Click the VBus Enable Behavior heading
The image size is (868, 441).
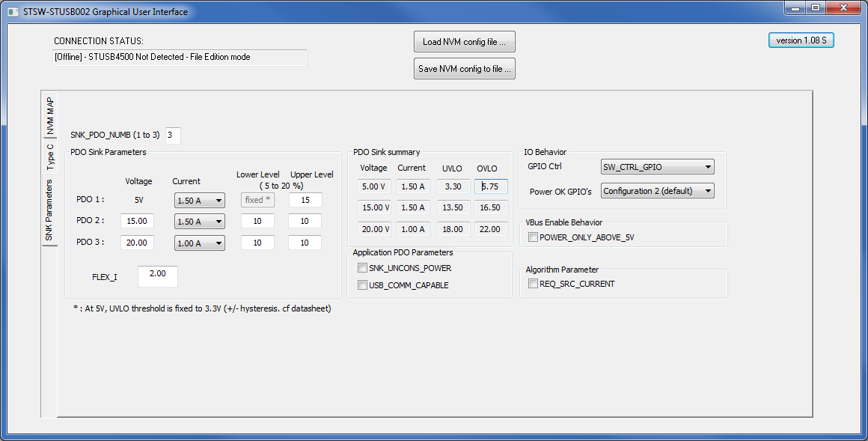click(x=564, y=222)
